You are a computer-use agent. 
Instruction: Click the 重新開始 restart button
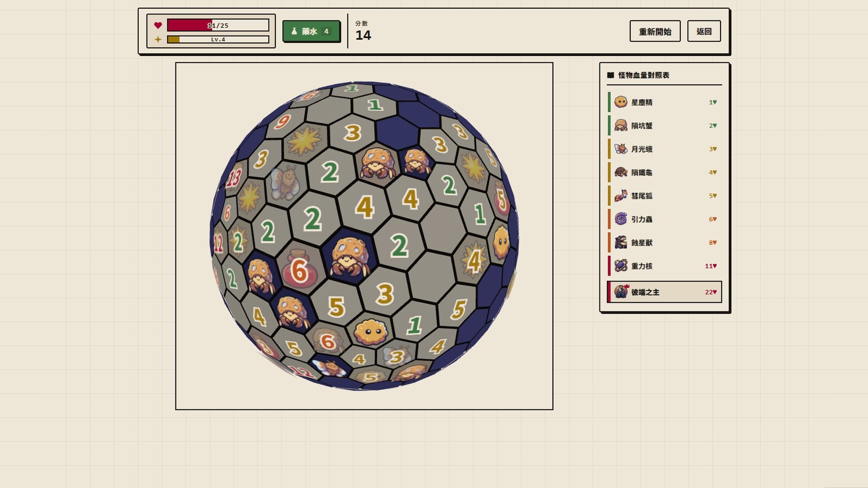[655, 31]
